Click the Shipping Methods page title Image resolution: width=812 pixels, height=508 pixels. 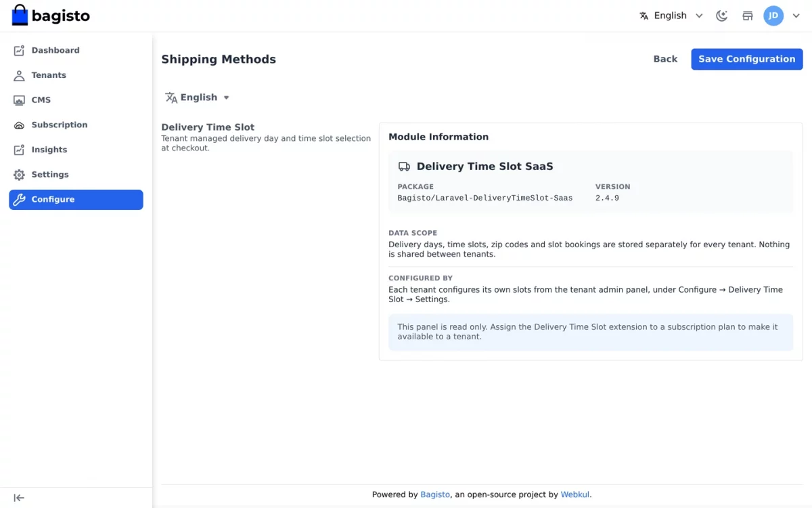click(219, 60)
